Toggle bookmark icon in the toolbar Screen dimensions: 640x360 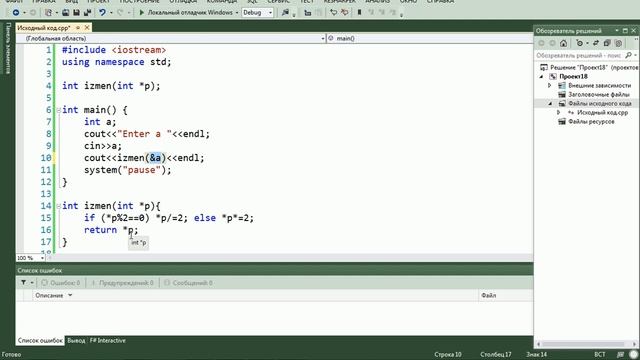point(359,13)
